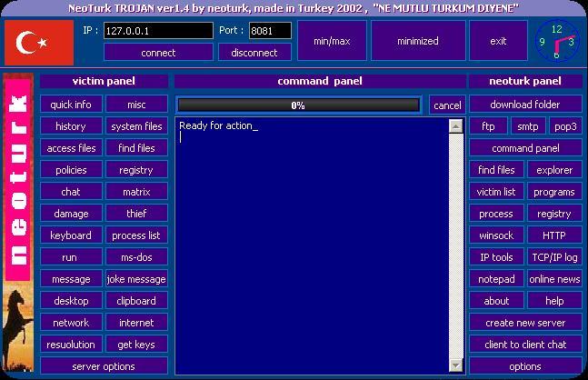
Task: Click the victim panel header
Action: pyautogui.click(x=104, y=81)
